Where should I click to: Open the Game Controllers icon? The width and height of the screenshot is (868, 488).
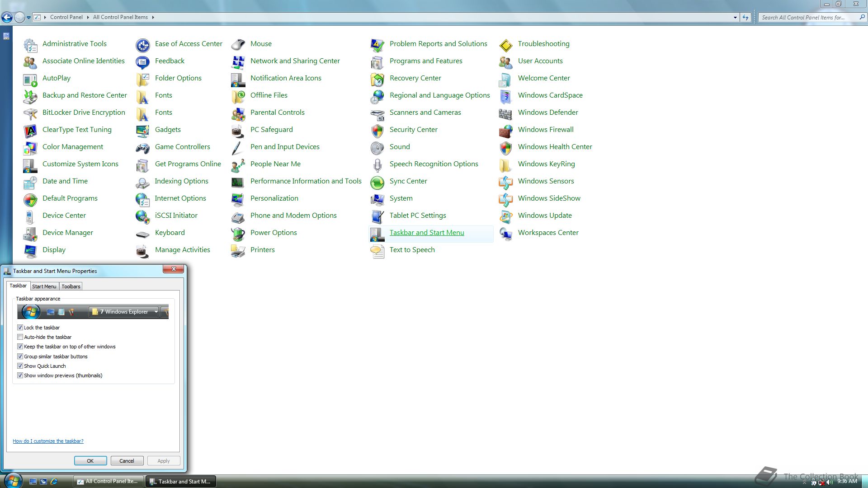click(x=142, y=148)
